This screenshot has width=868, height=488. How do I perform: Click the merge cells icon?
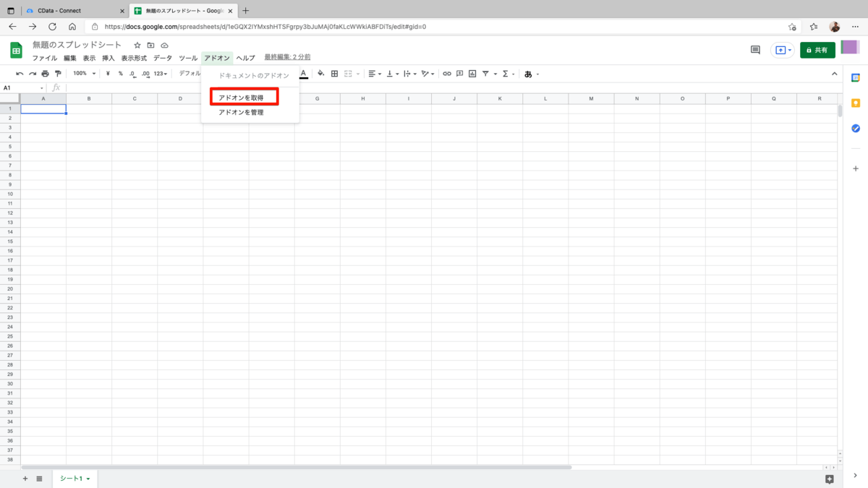click(x=348, y=74)
